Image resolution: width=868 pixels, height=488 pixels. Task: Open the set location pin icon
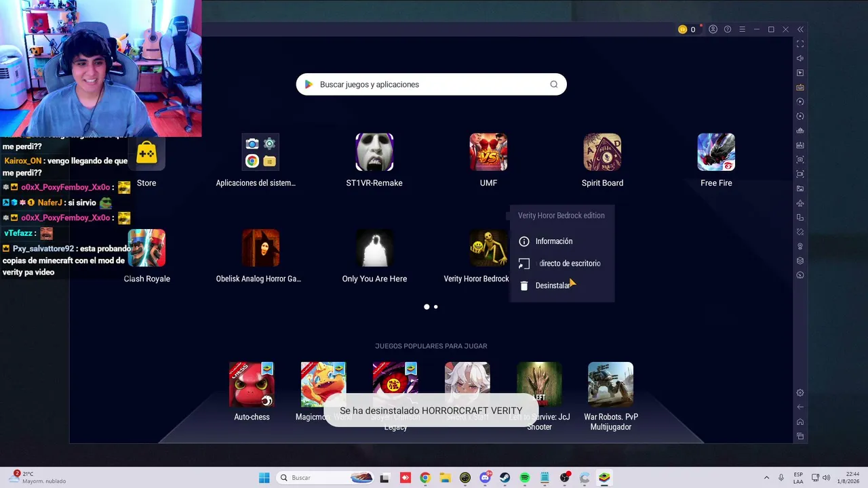click(800, 246)
